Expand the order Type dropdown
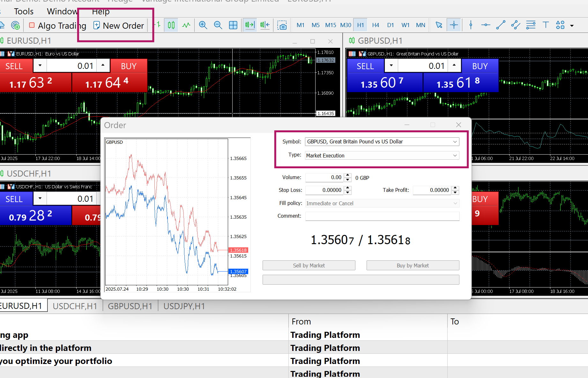 [382, 156]
